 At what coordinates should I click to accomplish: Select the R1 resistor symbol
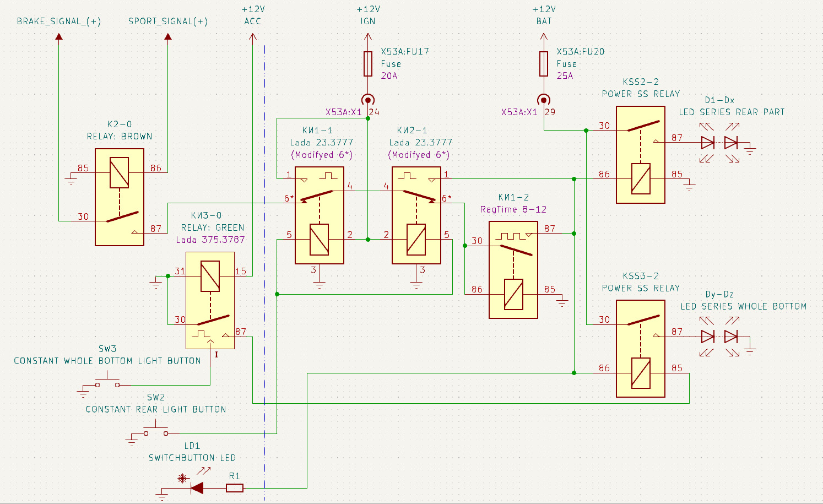[x=235, y=487]
